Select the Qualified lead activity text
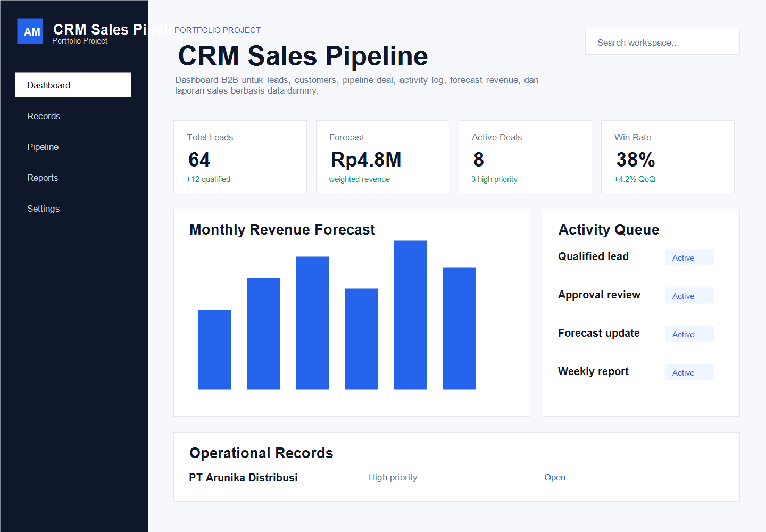This screenshot has height=532, width=766. click(593, 256)
